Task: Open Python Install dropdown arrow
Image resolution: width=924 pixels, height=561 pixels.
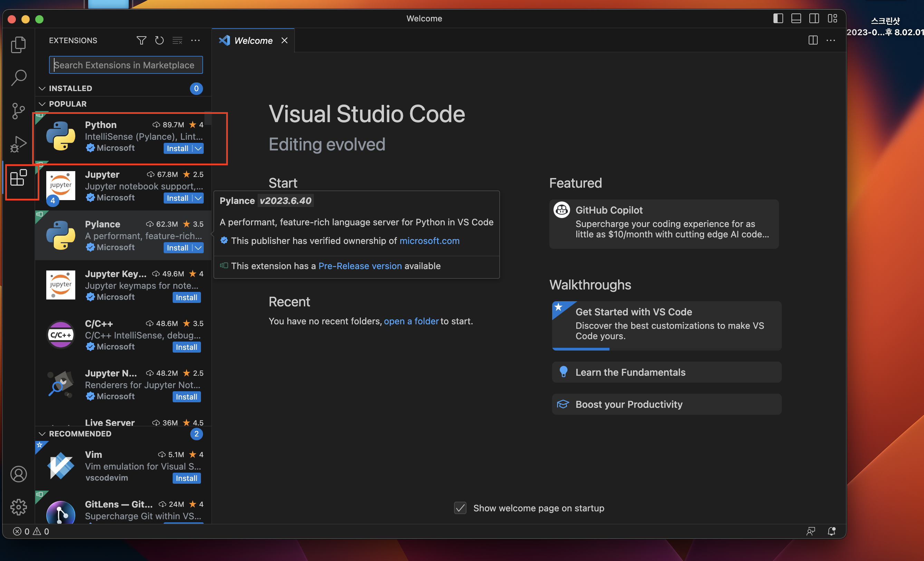Action: [x=199, y=148]
